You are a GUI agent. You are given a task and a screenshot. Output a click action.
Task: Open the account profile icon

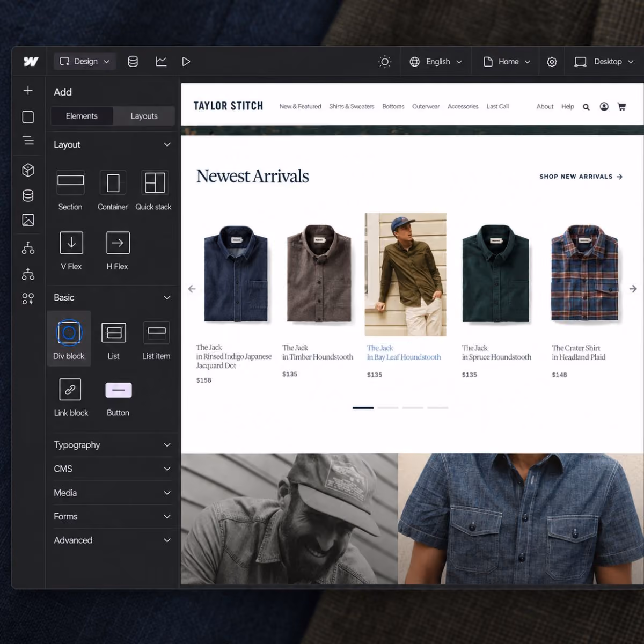click(604, 106)
